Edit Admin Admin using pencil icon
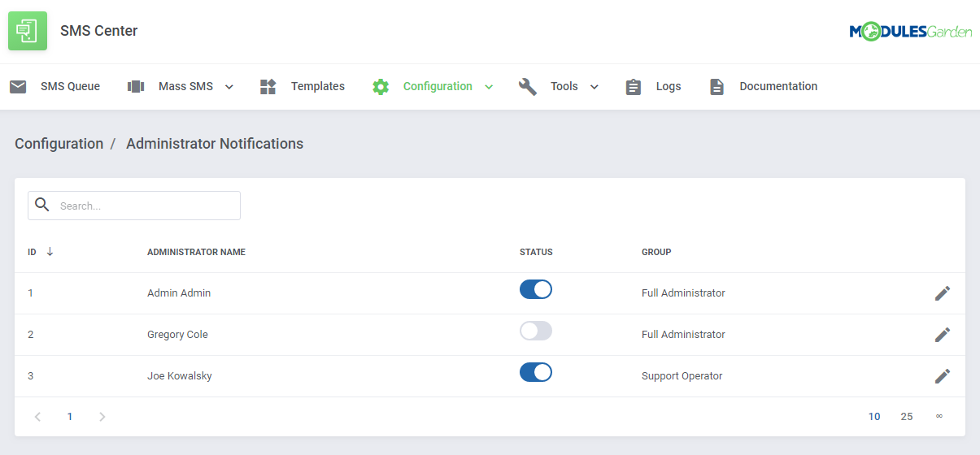The width and height of the screenshot is (980, 455). click(942, 293)
